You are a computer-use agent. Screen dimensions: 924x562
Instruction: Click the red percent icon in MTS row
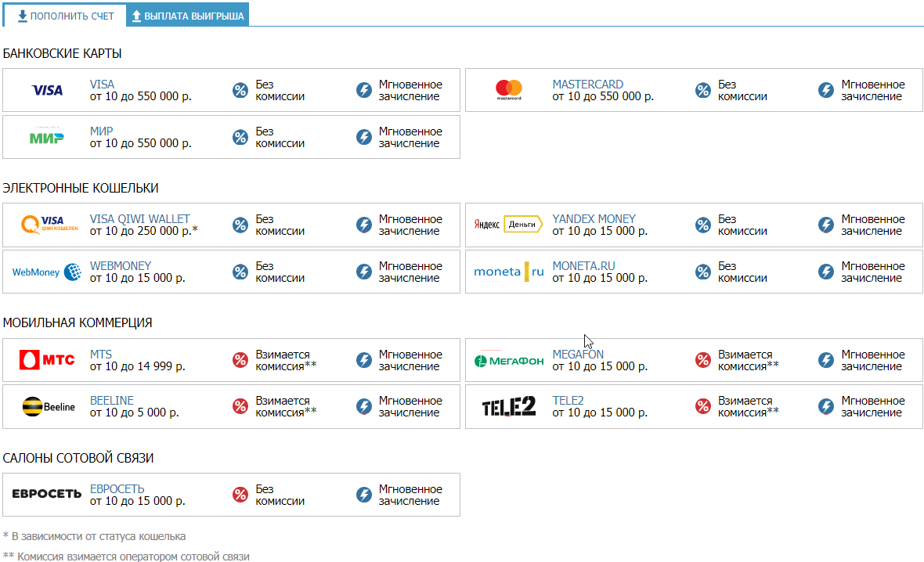[x=240, y=360]
